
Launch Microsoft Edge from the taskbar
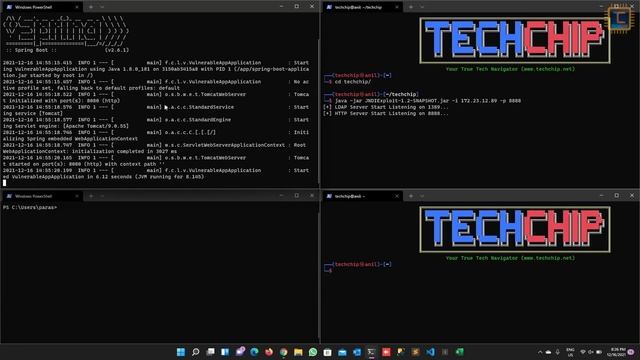[254, 352]
